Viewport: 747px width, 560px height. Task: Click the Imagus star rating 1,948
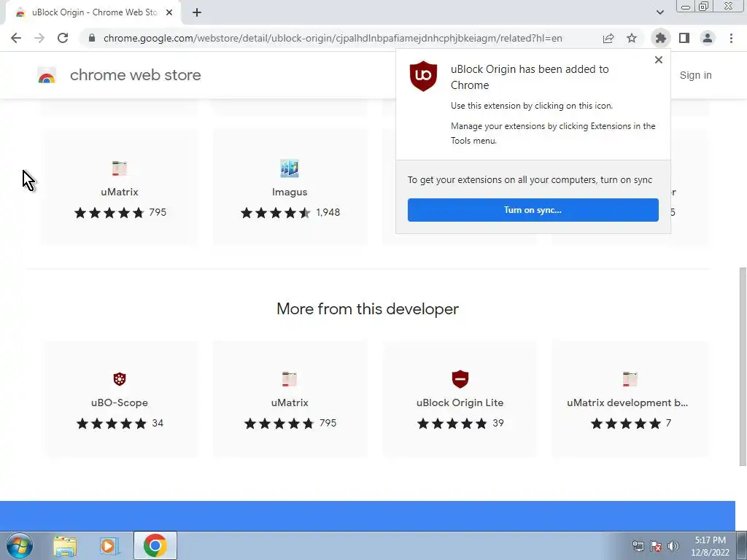coord(290,212)
